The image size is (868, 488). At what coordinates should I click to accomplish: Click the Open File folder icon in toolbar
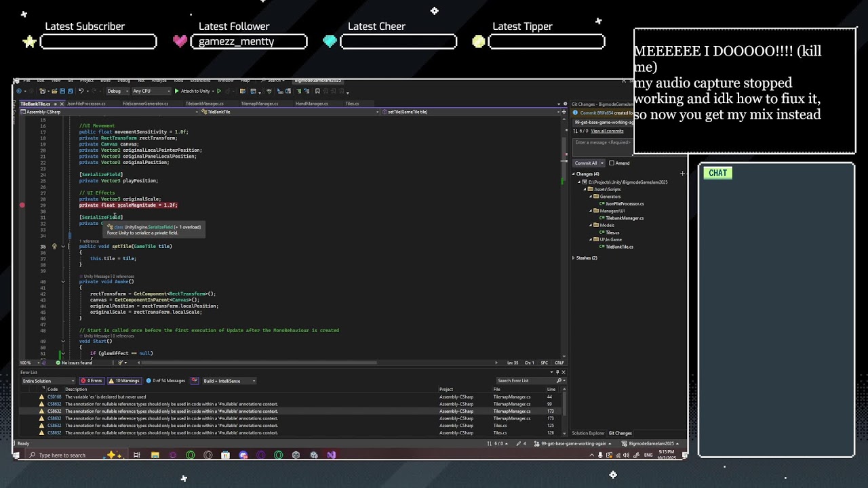pyautogui.click(x=54, y=91)
